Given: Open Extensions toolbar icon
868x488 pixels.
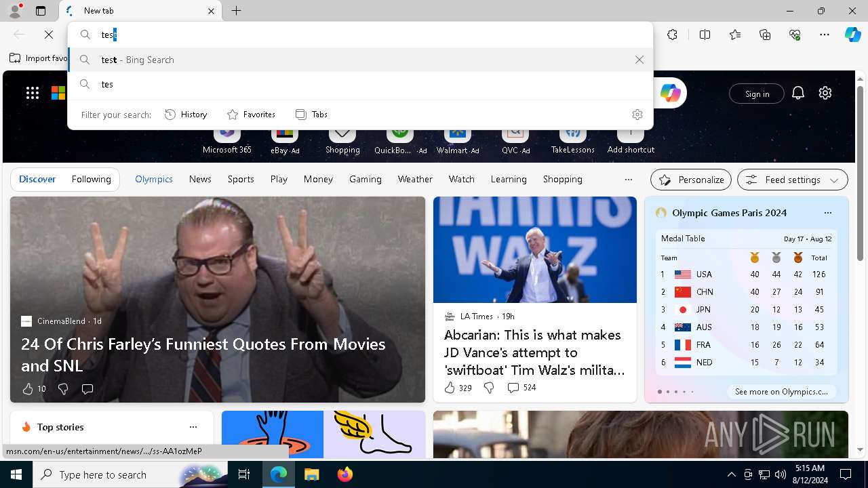Looking at the screenshot, I should pos(672,35).
